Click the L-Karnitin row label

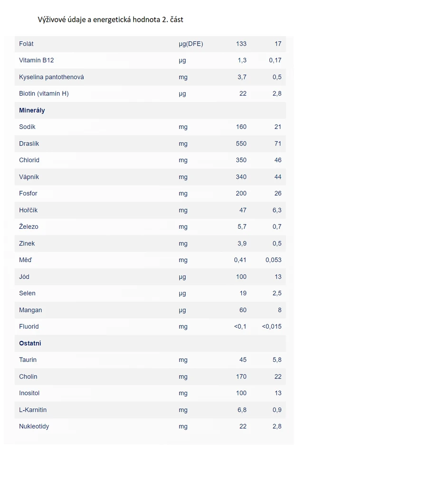coord(33,409)
